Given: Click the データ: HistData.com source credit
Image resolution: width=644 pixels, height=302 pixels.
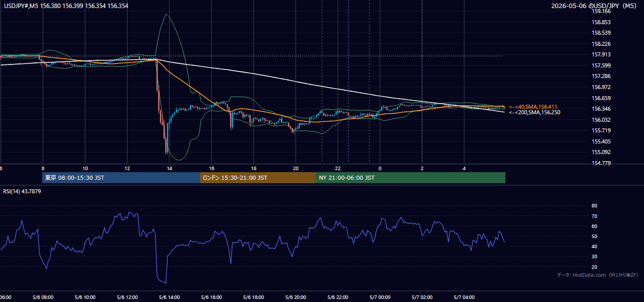Looking at the screenshot, I should [x=597, y=275].
